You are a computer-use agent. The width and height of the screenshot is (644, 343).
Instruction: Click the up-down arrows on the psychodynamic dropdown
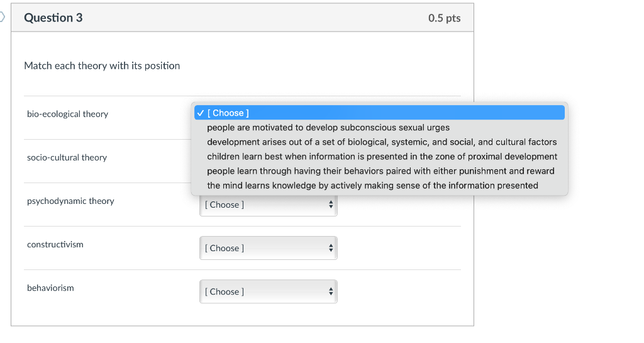pyautogui.click(x=330, y=205)
